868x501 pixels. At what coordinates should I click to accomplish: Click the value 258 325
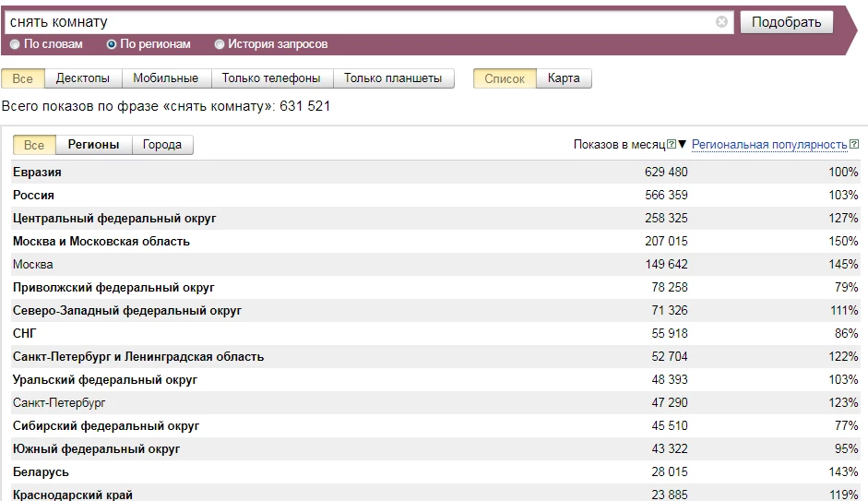click(666, 218)
